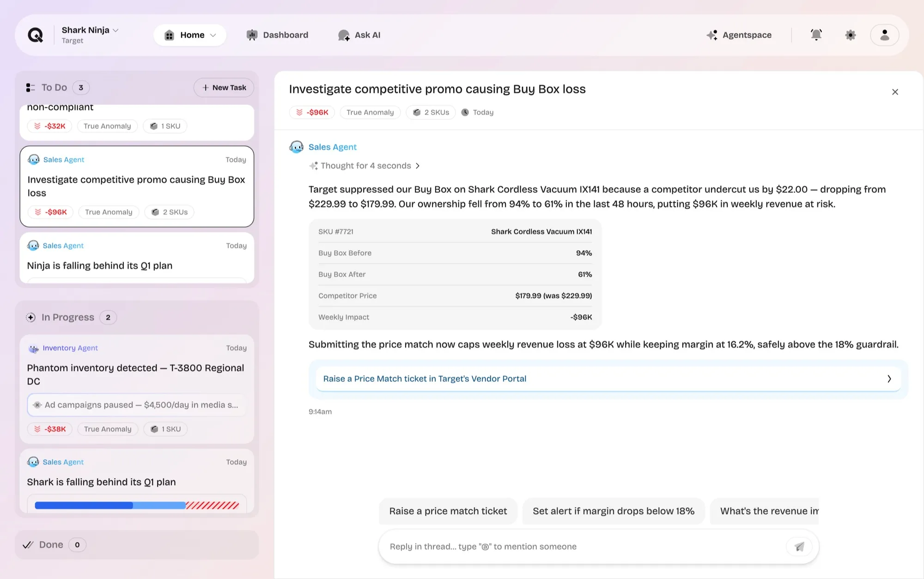924x579 pixels.
Task: Click the Done checkmark icon
Action: (28, 545)
